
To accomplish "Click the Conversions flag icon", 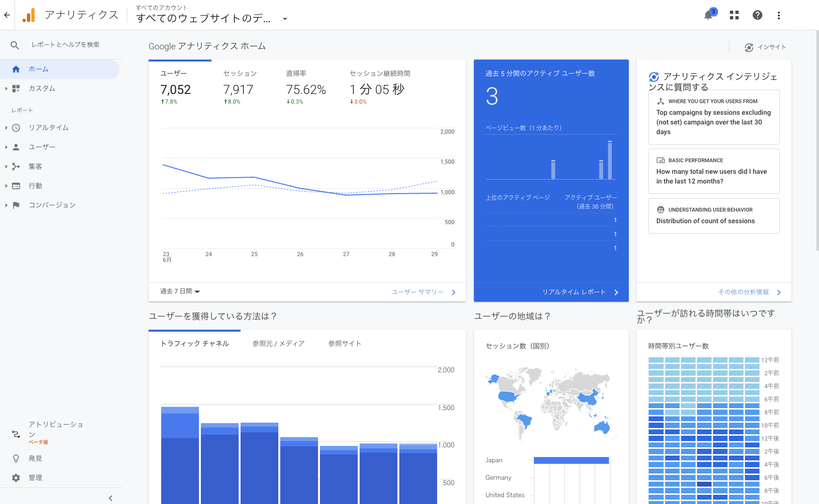I will tap(16, 205).
